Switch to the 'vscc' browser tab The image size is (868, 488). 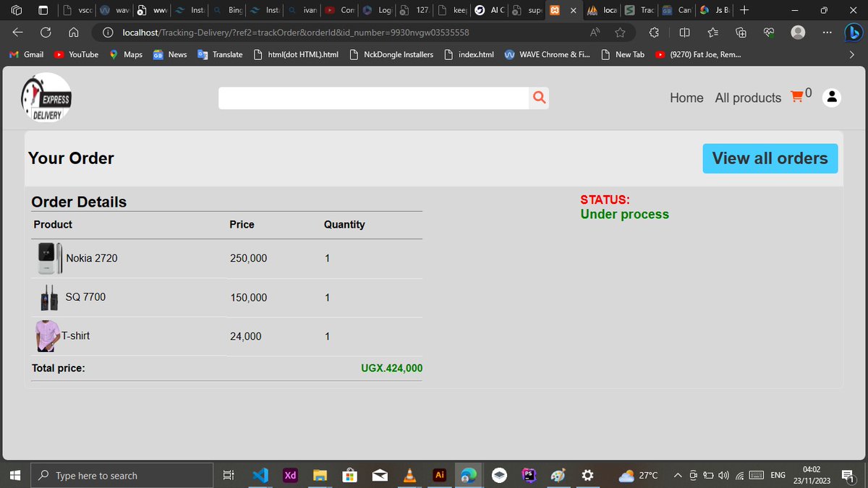77,10
